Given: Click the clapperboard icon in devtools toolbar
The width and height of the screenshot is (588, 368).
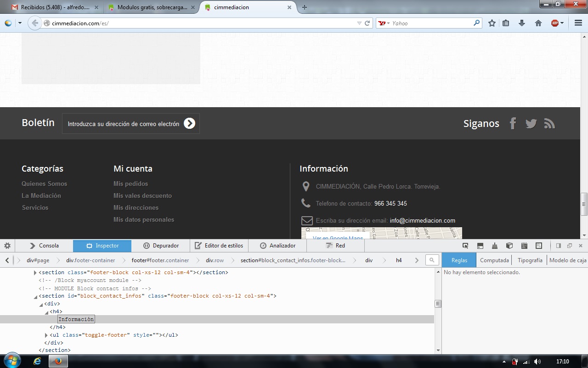Looking at the screenshot, I should pos(524,246).
